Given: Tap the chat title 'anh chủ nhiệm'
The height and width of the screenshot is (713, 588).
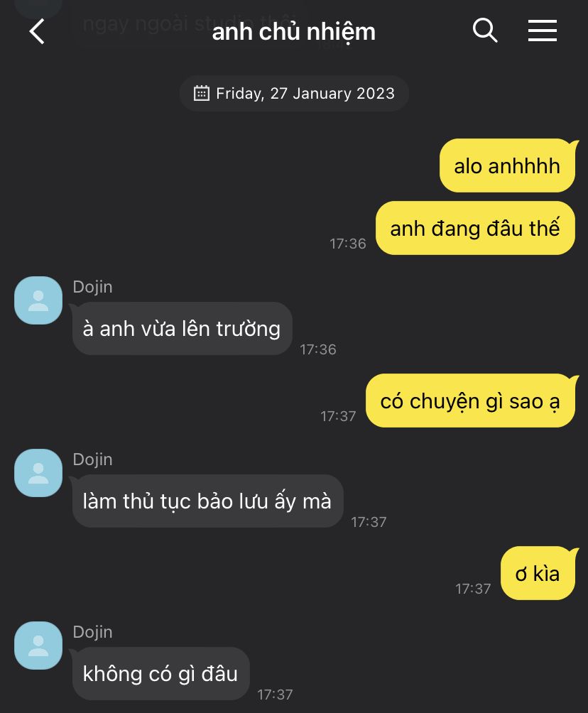Looking at the screenshot, I should coord(294,32).
